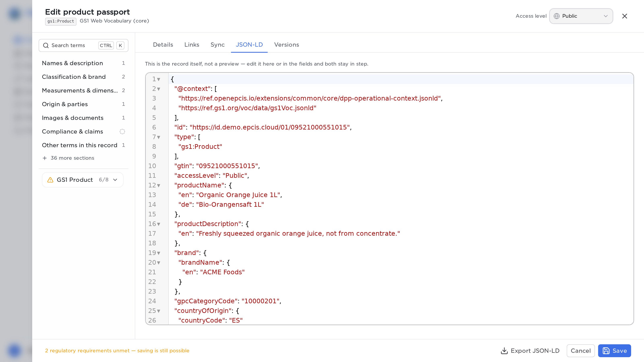Collapse productDescription object at line 16
The image size is (644, 362).
coord(159,224)
